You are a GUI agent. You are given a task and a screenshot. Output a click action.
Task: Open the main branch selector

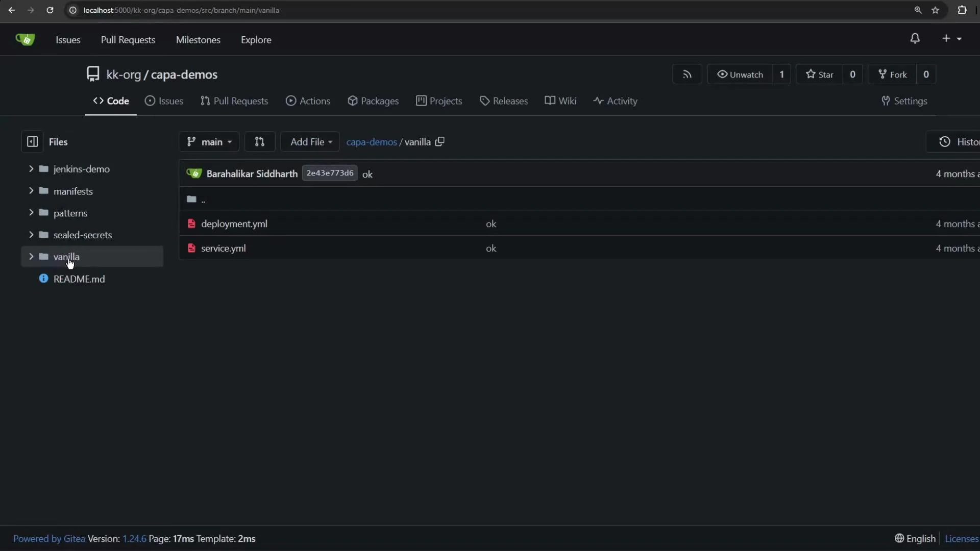[x=209, y=142]
